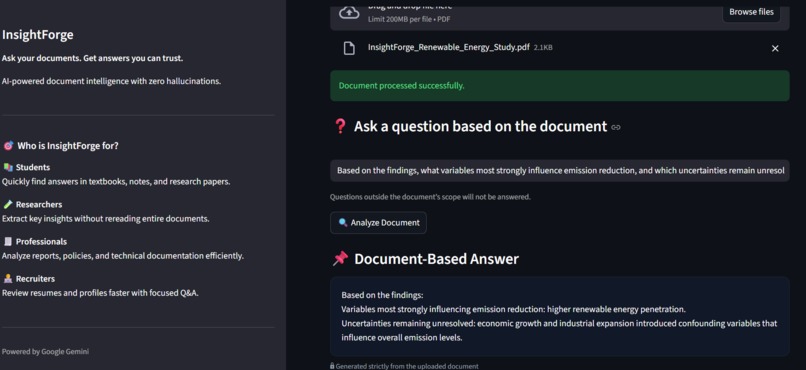Viewport: 806px width, 370px height.
Task: Click the PDF file document icon
Action: (x=349, y=48)
